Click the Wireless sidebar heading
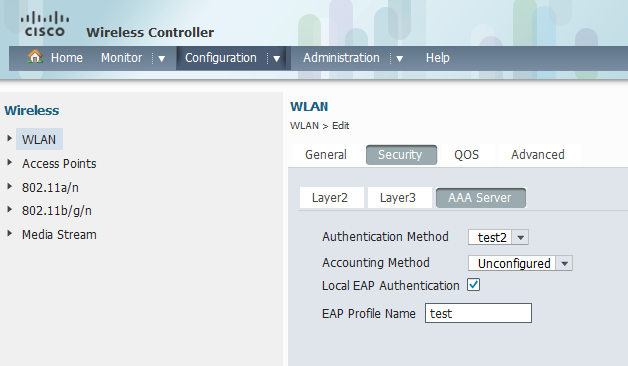Image resolution: width=628 pixels, height=366 pixels. 32,110
